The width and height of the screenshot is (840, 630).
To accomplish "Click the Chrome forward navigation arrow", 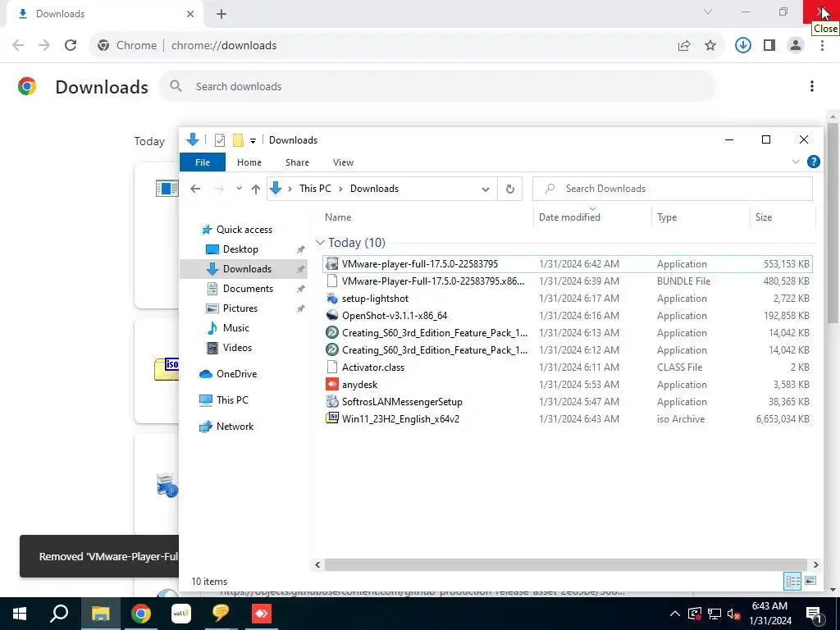I will [44, 46].
